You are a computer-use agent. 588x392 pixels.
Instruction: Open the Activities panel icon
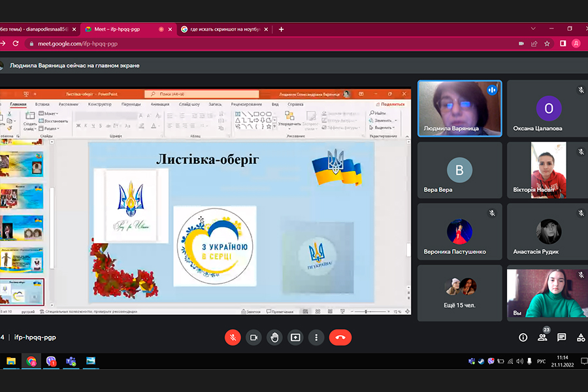(580, 337)
